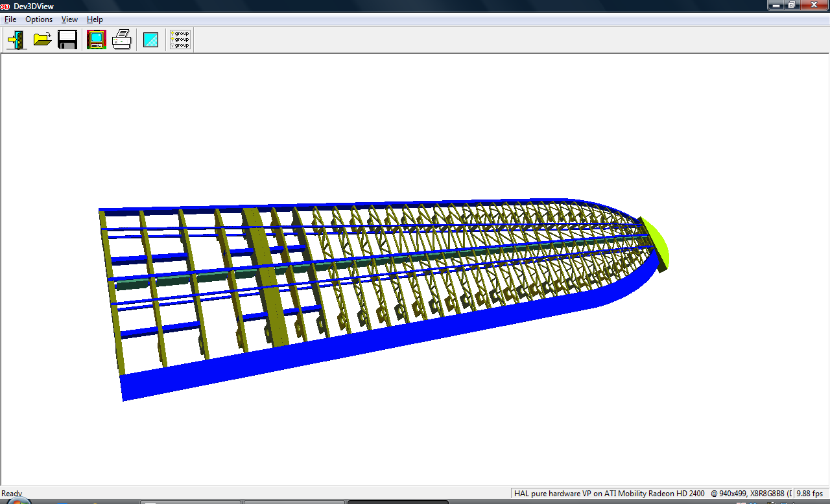Viewport: 830px width, 504px height.
Task: Click the Dev3DView title bar app icon
Action: 5,6
